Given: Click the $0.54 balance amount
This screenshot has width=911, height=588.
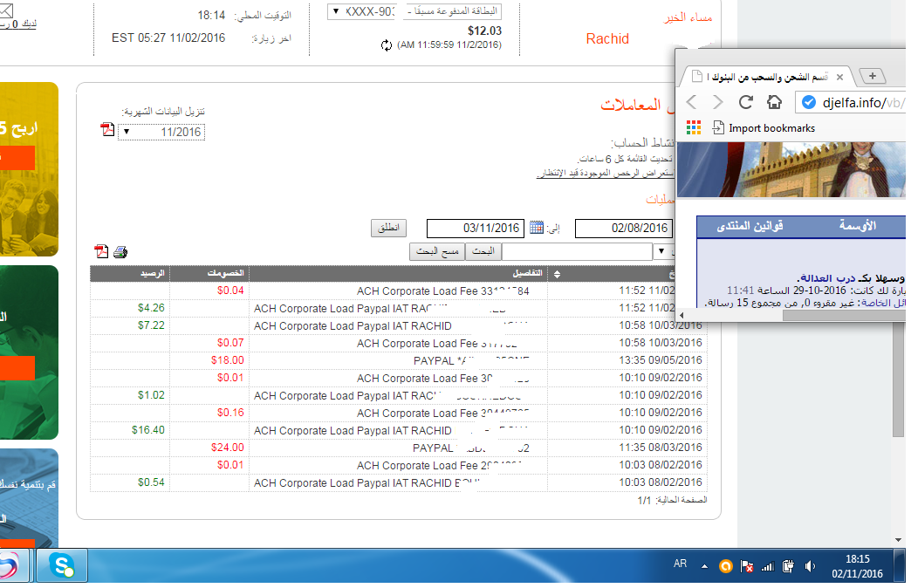Looking at the screenshot, I should coord(151,482).
